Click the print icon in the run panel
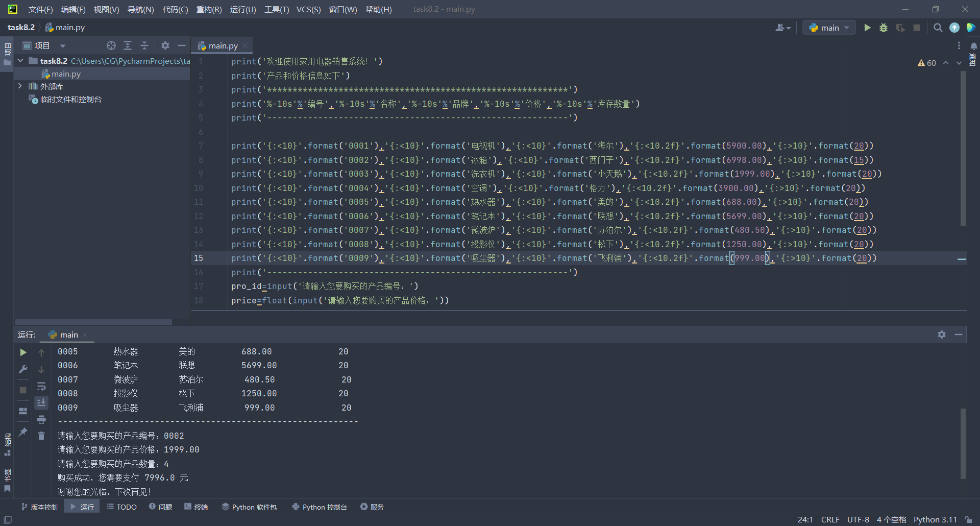The image size is (980, 526). (41, 419)
